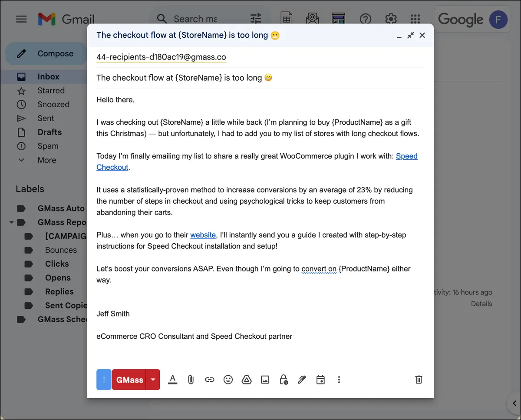Image resolution: width=521 pixels, height=420 pixels.
Task: Click the GMass email list builder icon
Action: (x=312, y=19)
